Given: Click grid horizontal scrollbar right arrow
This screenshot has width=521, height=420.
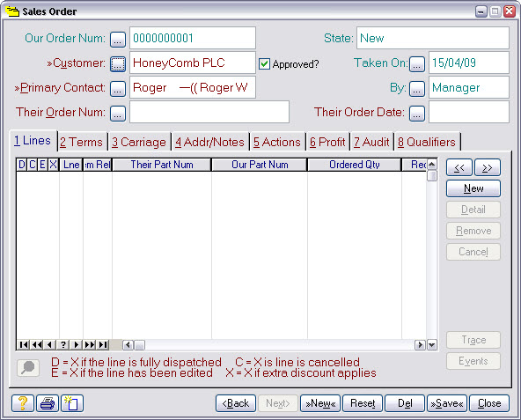Looking at the screenshot, I should point(421,345).
